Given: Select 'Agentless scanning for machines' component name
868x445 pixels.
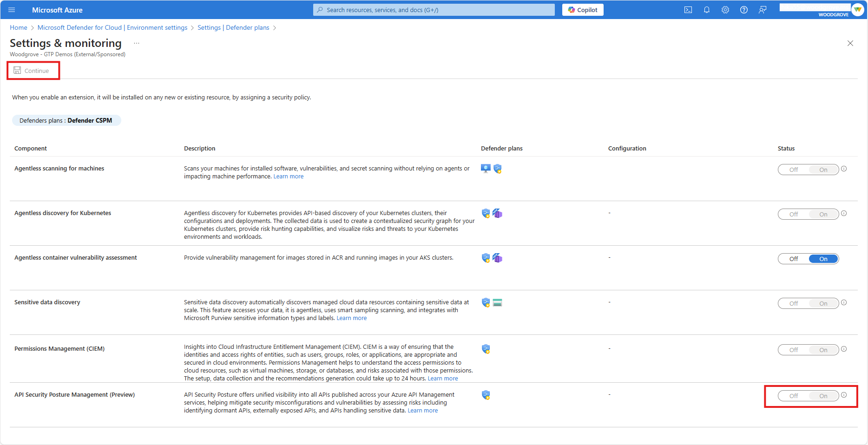Looking at the screenshot, I should pyautogui.click(x=59, y=169).
